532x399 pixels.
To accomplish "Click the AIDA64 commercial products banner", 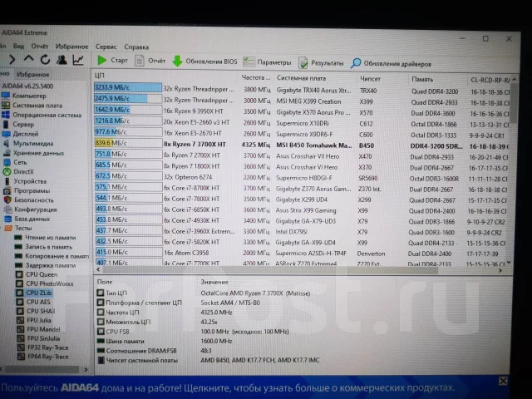I will pyautogui.click(x=227, y=387).
